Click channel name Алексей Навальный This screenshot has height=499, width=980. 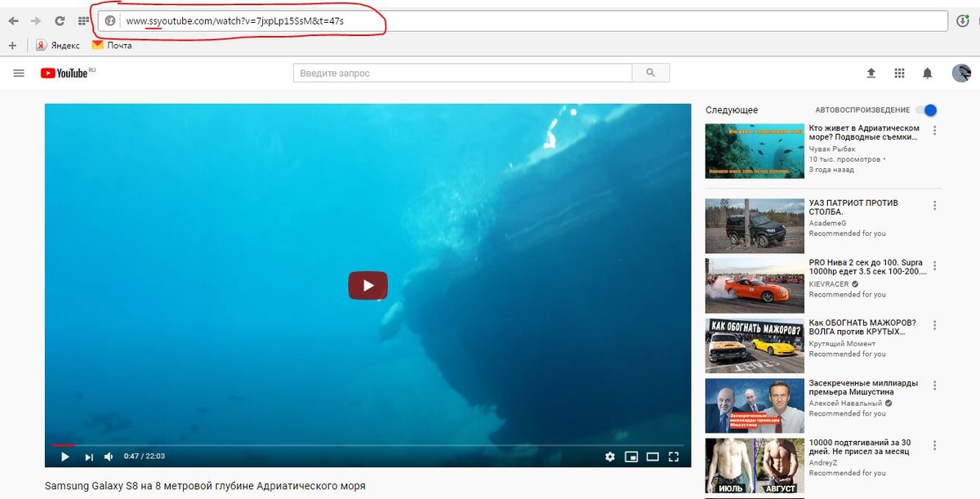845,403
